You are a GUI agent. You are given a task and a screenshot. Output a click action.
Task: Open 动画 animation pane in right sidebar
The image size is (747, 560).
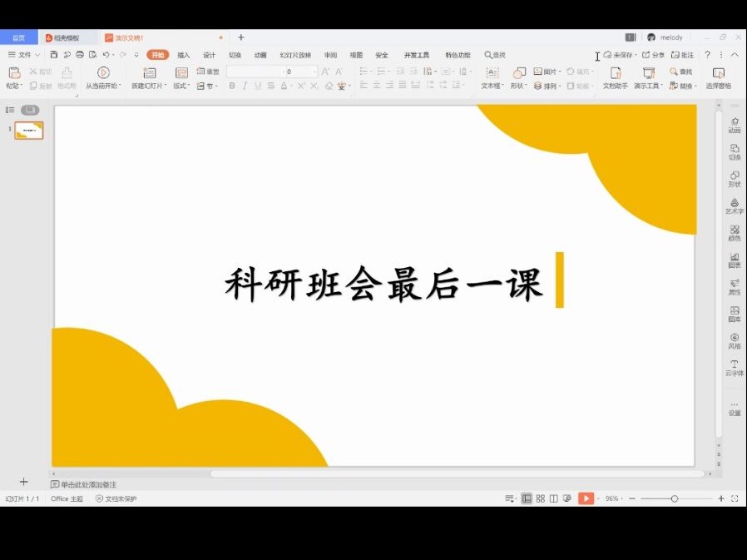[735, 125]
